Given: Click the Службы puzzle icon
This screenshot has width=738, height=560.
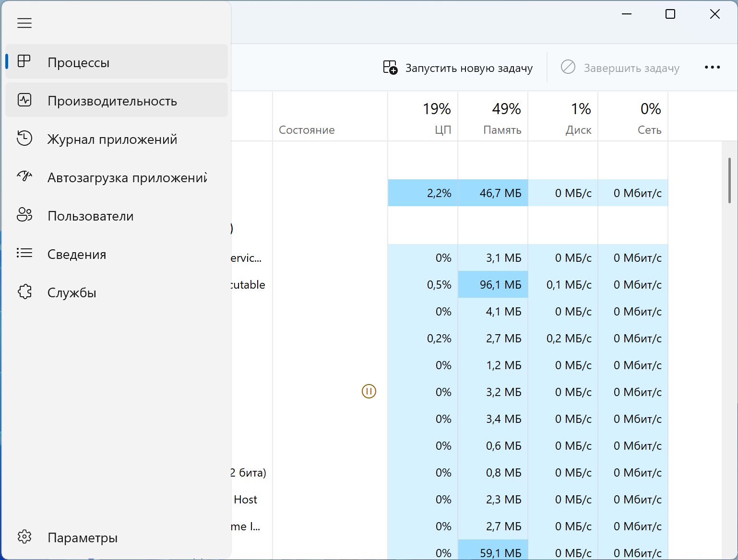Looking at the screenshot, I should 24,292.
